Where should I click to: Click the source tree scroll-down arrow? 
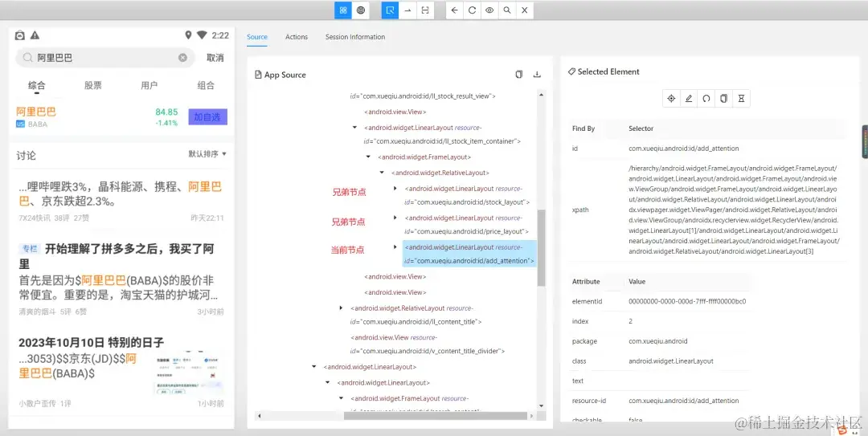542,406
